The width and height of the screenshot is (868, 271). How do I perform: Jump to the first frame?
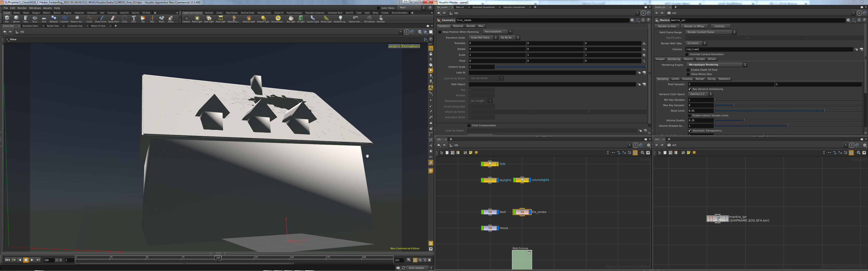pyautogui.click(x=7, y=260)
